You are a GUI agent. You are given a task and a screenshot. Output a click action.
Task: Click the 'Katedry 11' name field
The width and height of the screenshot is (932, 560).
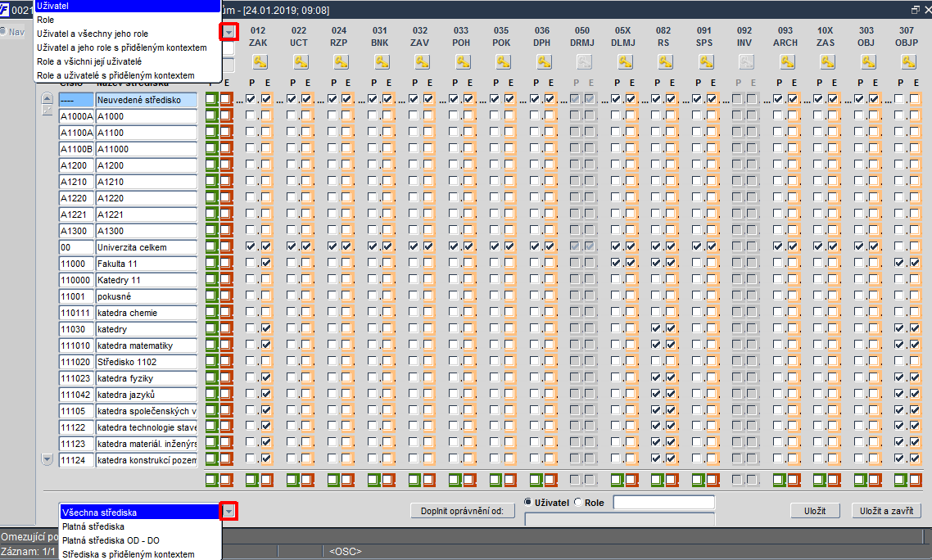[147, 280]
